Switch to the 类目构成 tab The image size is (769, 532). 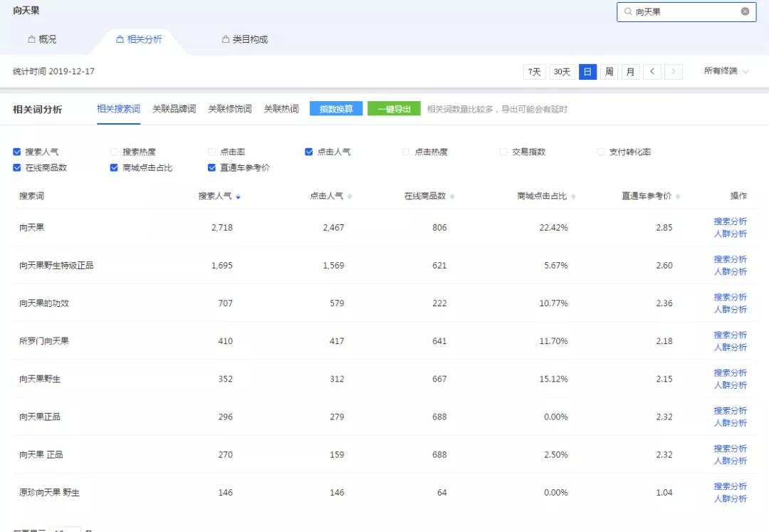(242, 39)
